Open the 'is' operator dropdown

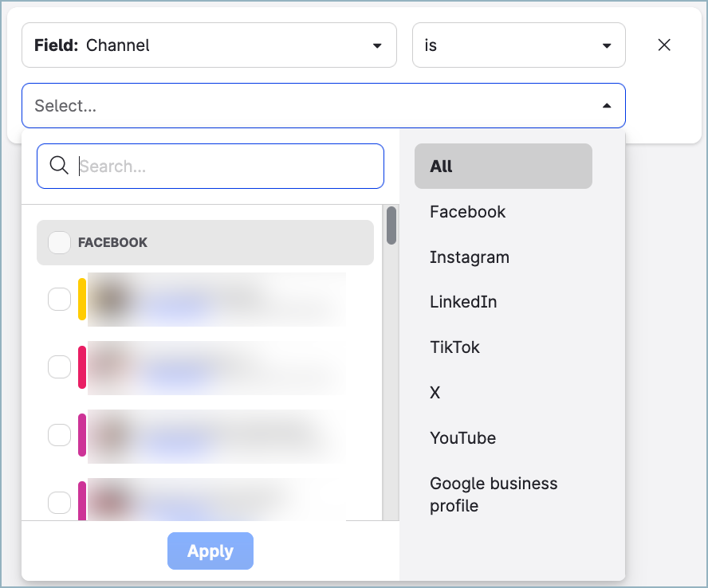click(518, 45)
